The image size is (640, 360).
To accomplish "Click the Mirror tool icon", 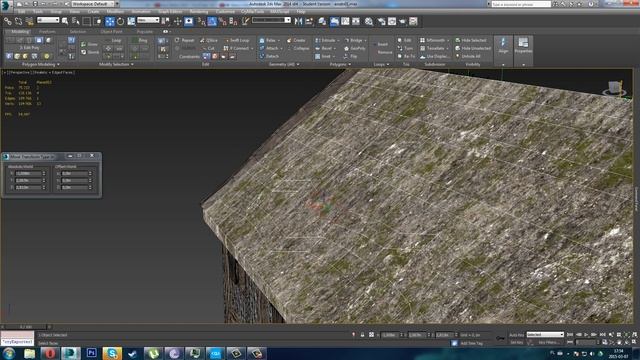I will pyautogui.click(x=298, y=21).
